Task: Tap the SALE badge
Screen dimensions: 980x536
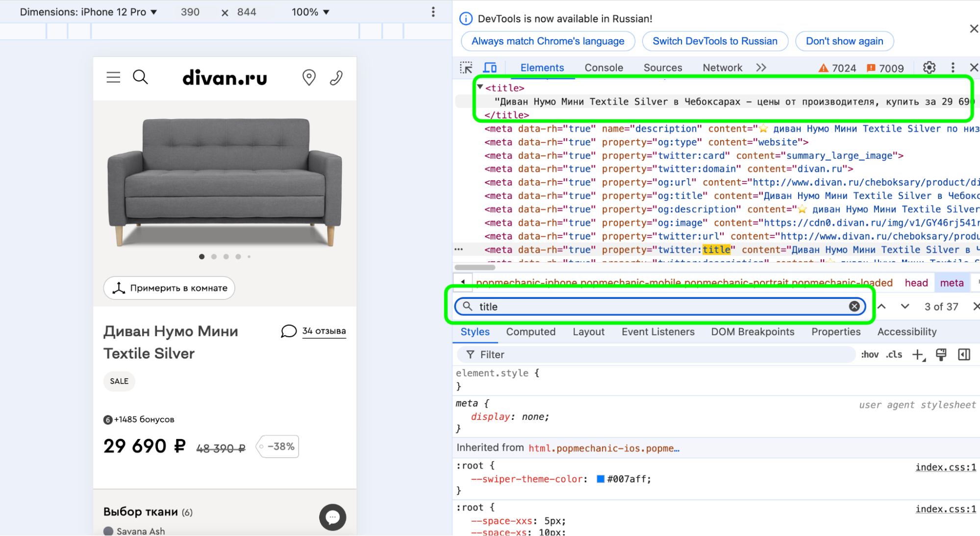Action: pyautogui.click(x=119, y=381)
